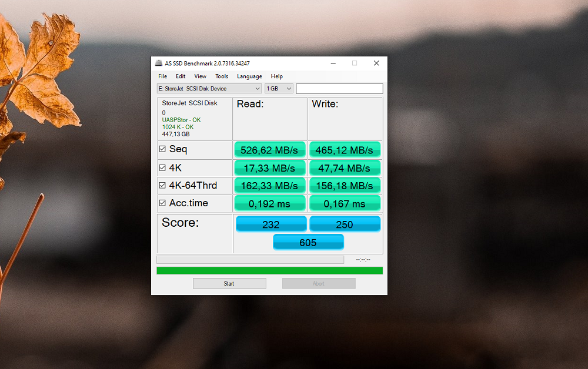
Task: Open the Help menu
Action: point(276,76)
